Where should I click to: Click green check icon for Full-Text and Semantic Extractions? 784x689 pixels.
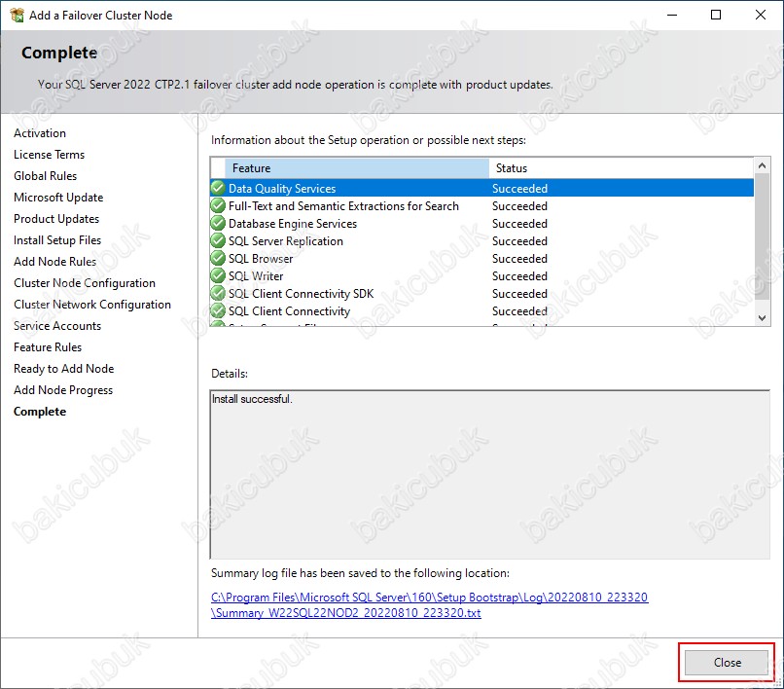tap(218, 205)
